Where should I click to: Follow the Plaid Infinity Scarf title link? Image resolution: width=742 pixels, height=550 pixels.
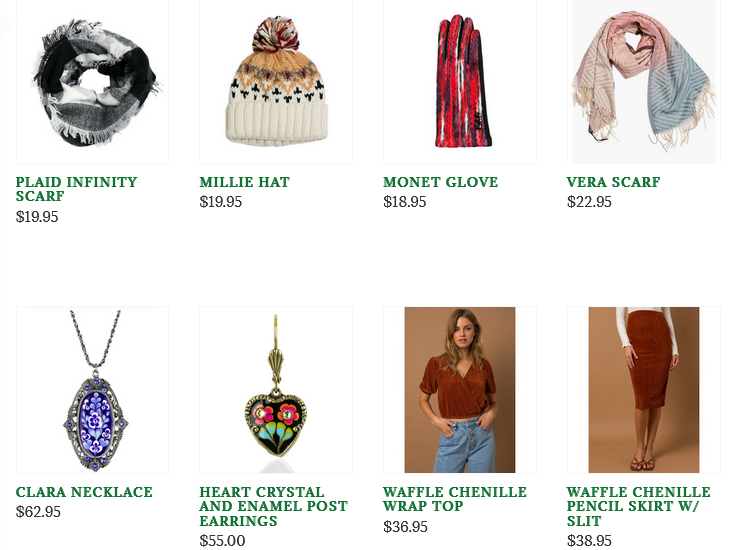pos(76,189)
